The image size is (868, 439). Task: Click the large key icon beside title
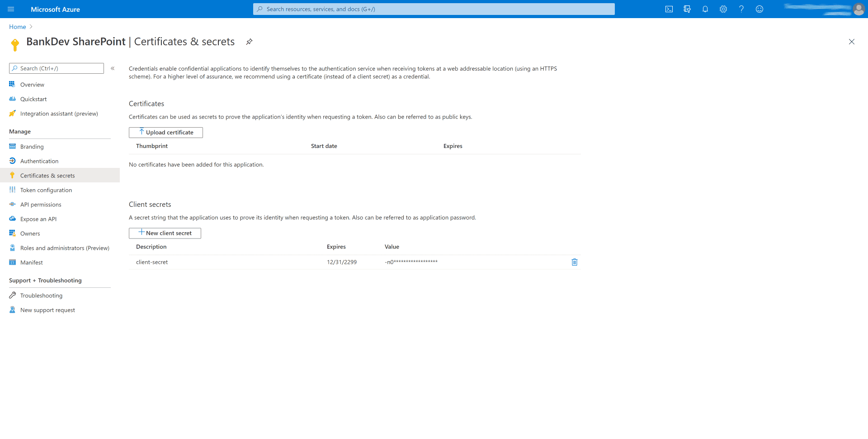[x=15, y=45]
